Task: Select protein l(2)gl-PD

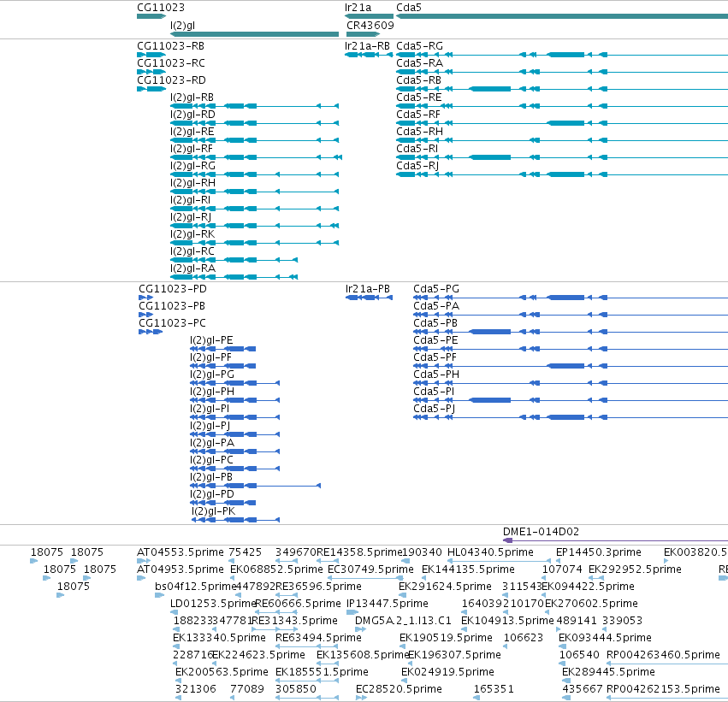Action: (x=223, y=503)
